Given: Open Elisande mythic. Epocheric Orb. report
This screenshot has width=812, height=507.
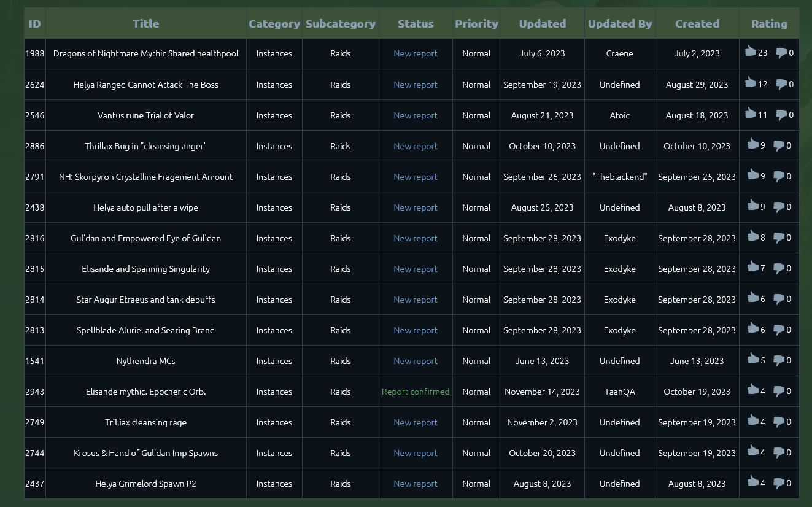Looking at the screenshot, I should click(146, 392).
